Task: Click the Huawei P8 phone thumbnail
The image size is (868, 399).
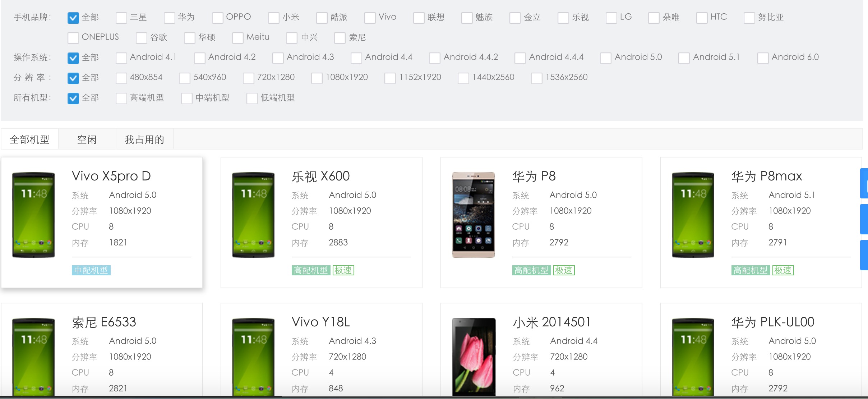Action: tap(473, 215)
